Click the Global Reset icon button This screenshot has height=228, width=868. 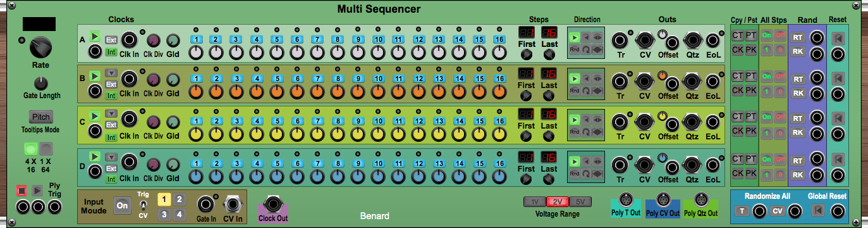(819, 211)
